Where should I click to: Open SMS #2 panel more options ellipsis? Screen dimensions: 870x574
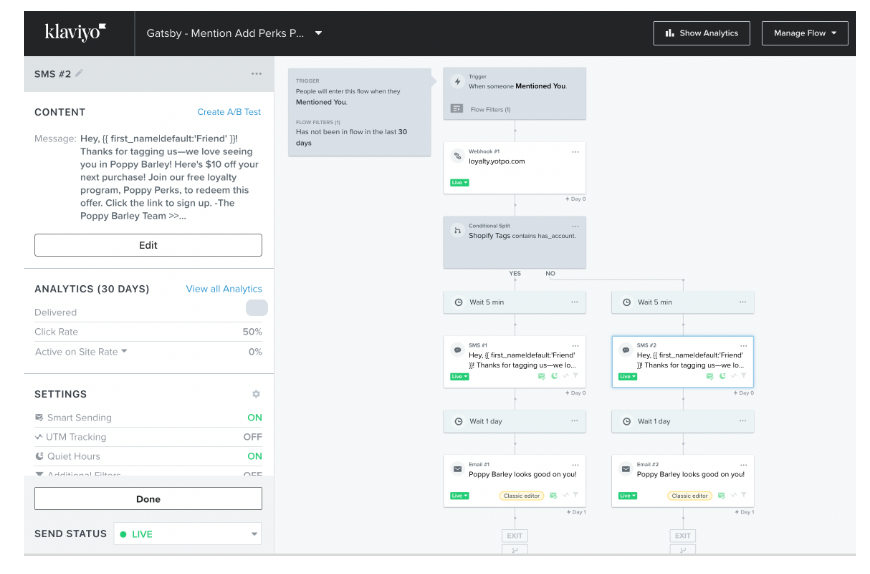tap(256, 74)
